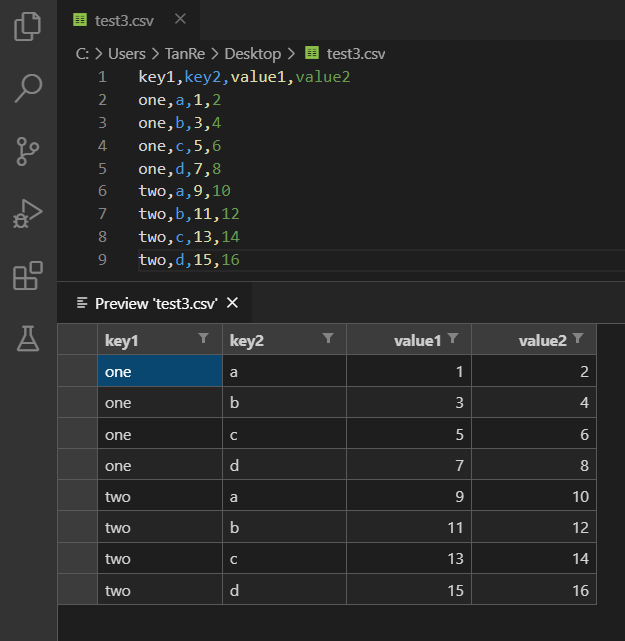Viewport: 625px width, 641px height.
Task: Click line number 8 in the gutter
Action: [102, 237]
